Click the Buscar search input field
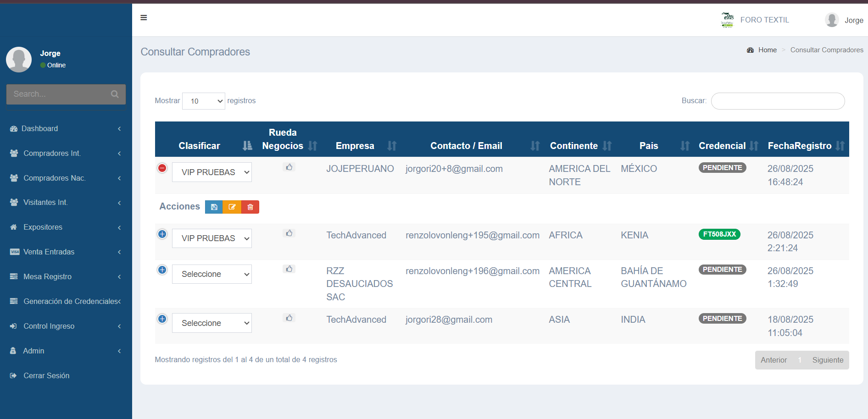Viewport: 868px width, 419px height. tap(778, 101)
